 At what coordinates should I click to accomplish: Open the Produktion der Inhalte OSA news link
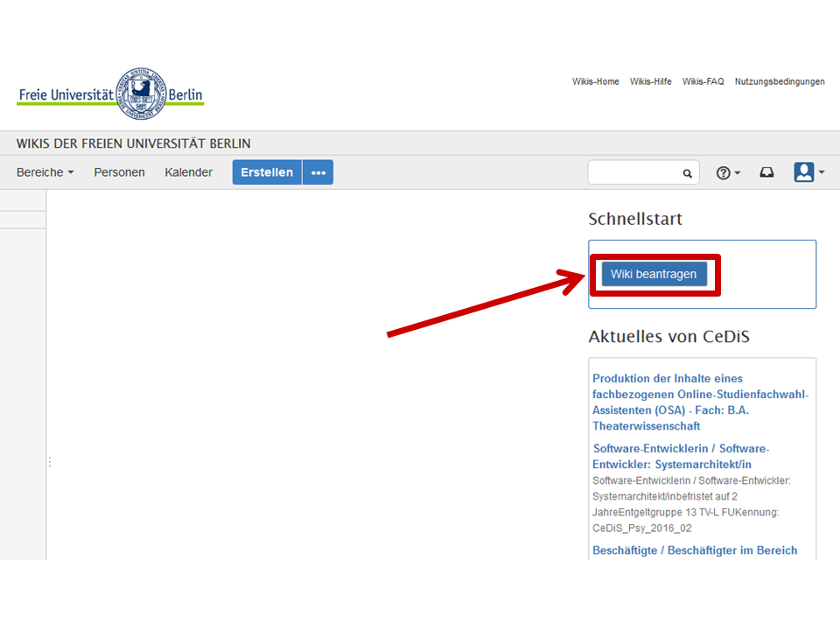click(x=700, y=402)
